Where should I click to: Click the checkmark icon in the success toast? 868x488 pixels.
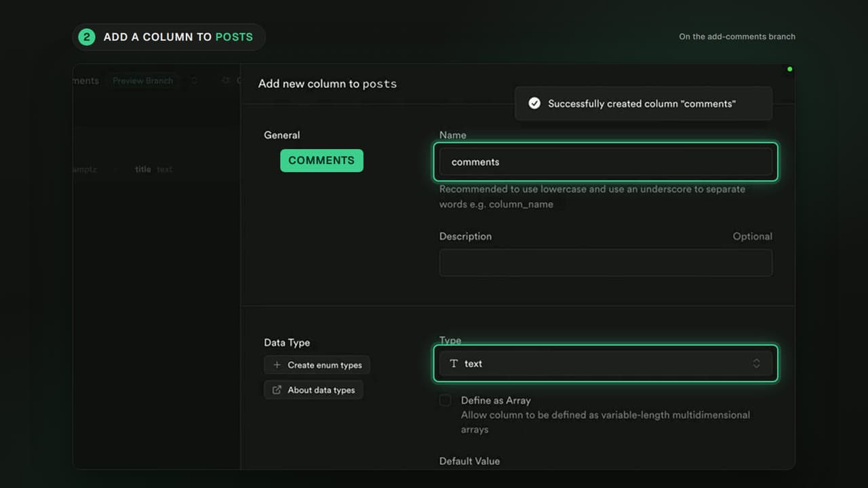pos(534,103)
